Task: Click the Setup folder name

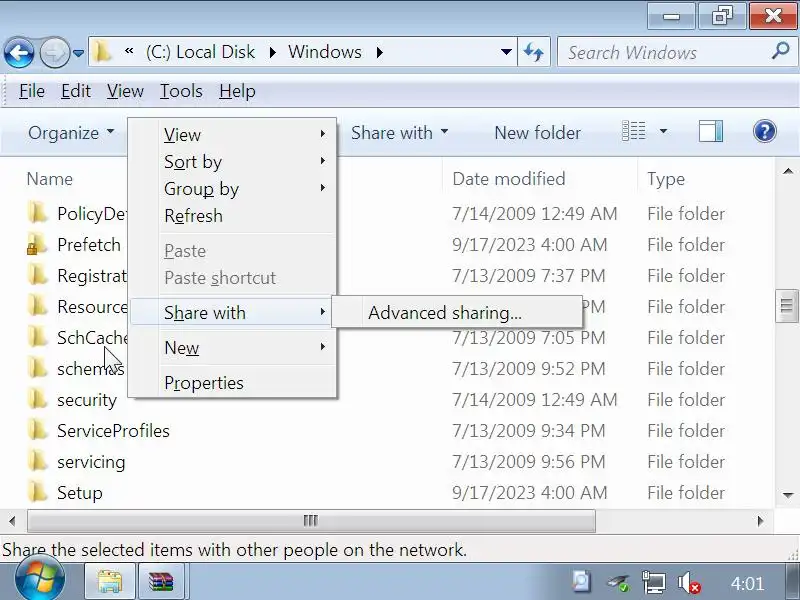Action: pos(80,493)
